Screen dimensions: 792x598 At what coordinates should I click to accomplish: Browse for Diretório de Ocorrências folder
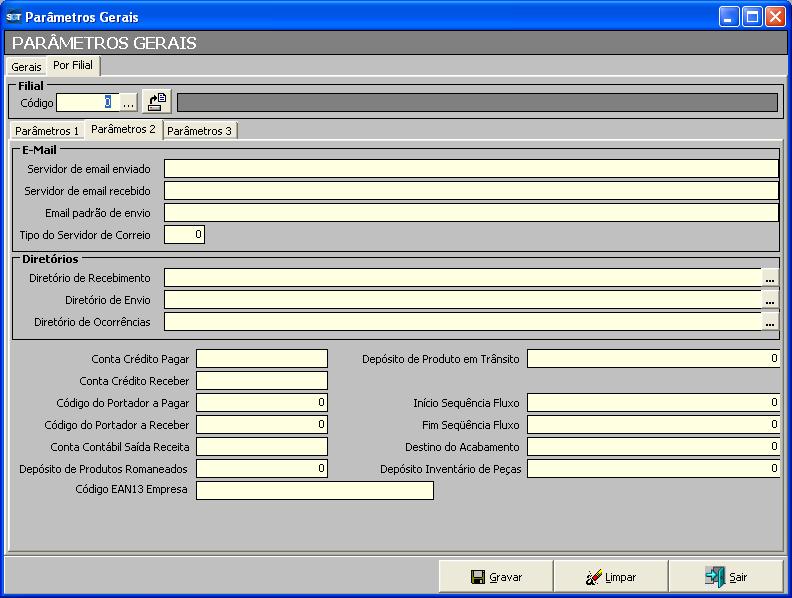pos(770,322)
